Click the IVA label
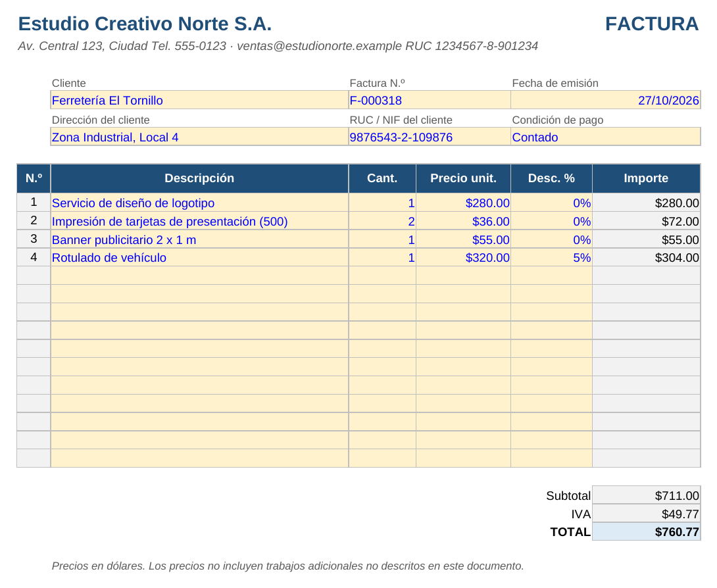Image resolution: width=717 pixels, height=588 pixels. click(x=581, y=514)
